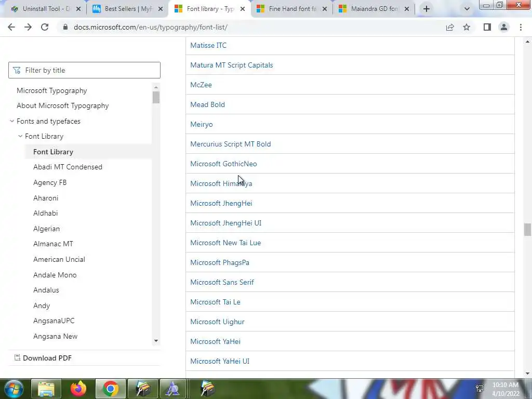Collapse the Font Library tree node

click(x=20, y=136)
